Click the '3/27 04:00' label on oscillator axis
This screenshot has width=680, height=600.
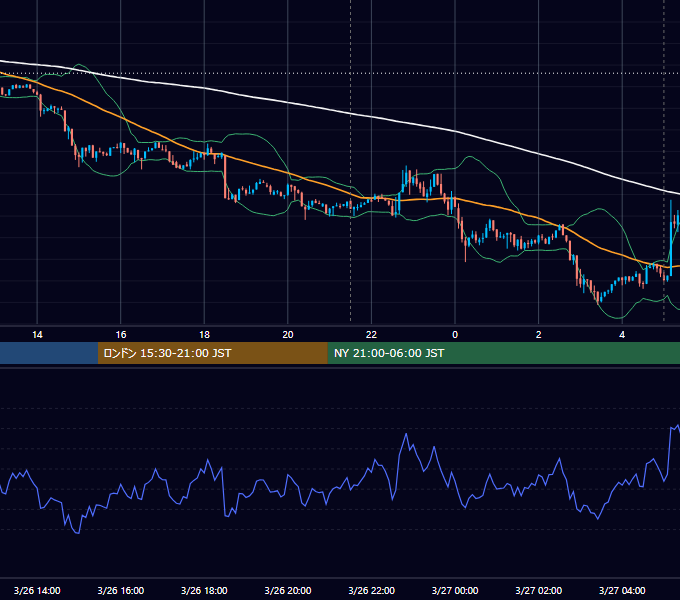[x=622, y=590]
